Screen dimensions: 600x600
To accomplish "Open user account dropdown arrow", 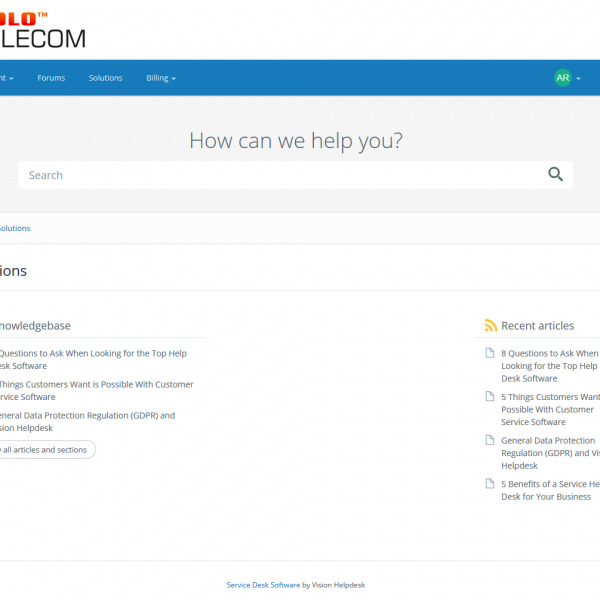I will click(579, 78).
